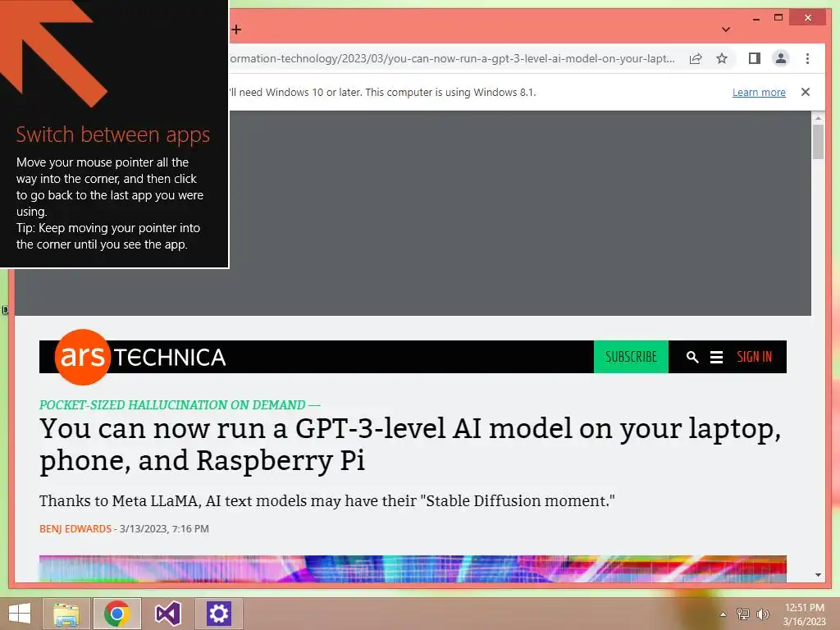Share this page via the share icon
Viewport: 840px width, 630px height.
[x=696, y=59]
